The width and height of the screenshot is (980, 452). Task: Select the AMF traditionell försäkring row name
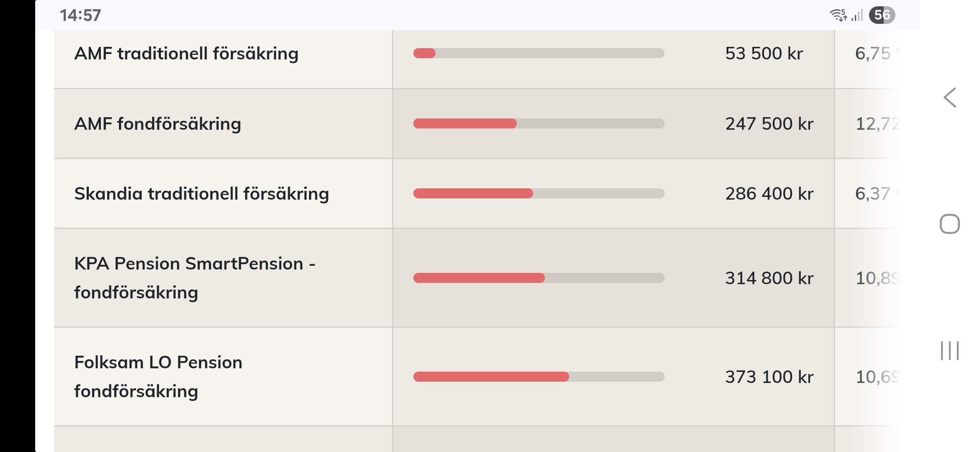(x=186, y=54)
